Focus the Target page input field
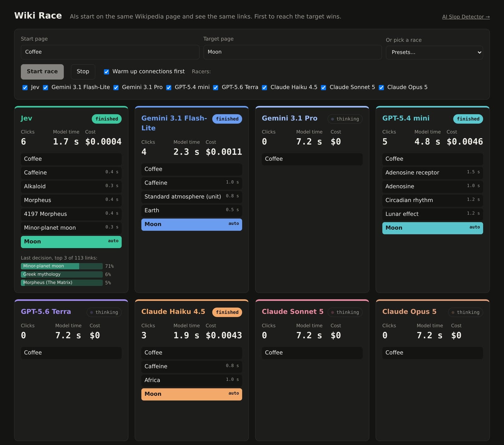 click(293, 52)
